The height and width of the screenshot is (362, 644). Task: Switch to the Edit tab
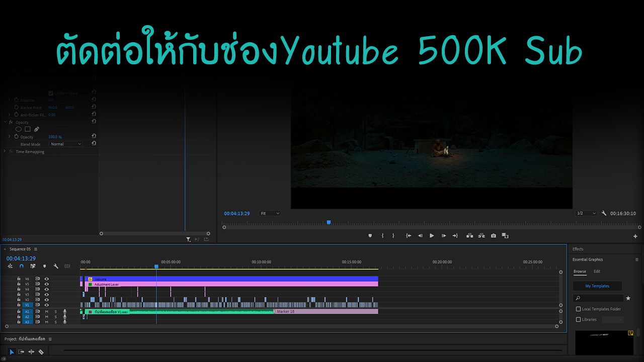pyautogui.click(x=597, y=271)
